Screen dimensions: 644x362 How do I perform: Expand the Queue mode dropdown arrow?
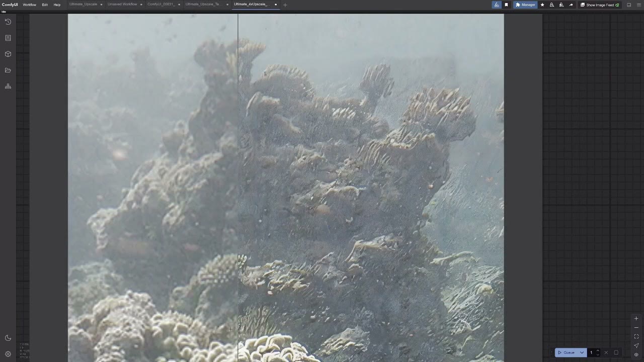click(x=582, y=352)
